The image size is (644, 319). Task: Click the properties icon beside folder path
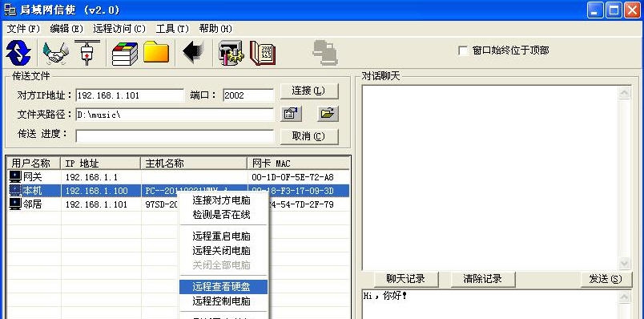pyautogui.click(x=291, y=114)
